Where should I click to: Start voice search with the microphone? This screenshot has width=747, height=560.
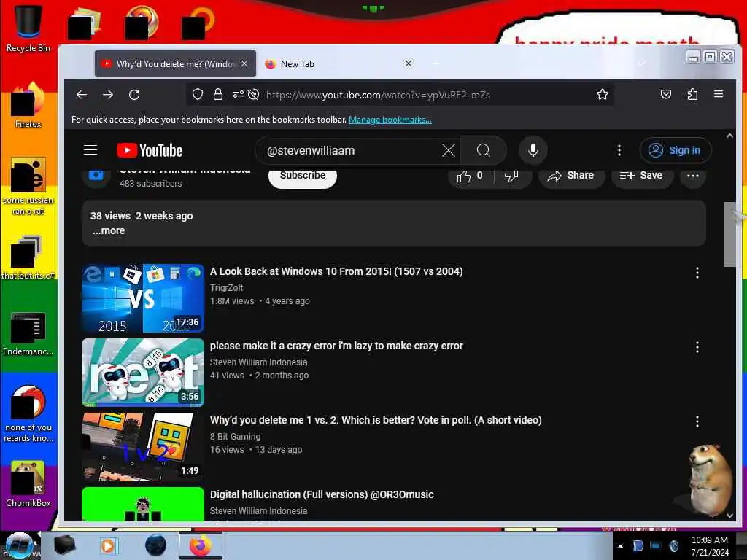[533, 150]
